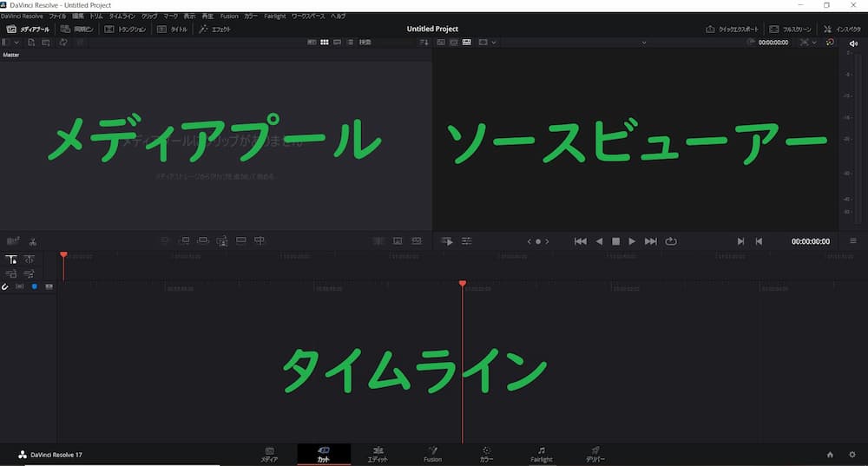Switch to the エディット (Edit) page
The width and height of the screenshot is (868, 466).
coord(378,455)
